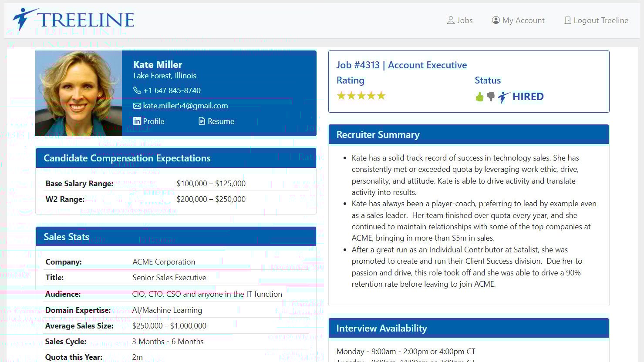Click the logout door icon
Viewport: 644px width, 362px height.
[x=567, y=20]
